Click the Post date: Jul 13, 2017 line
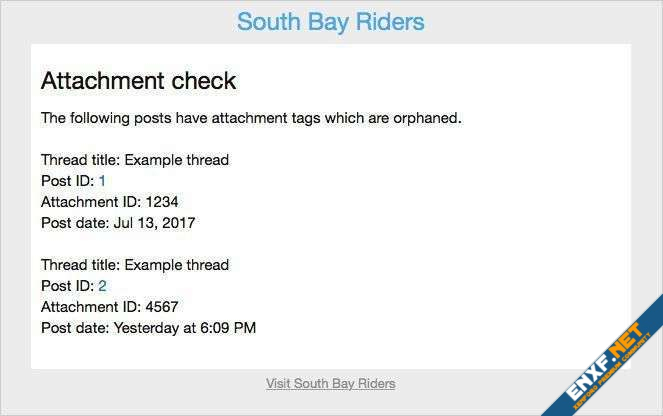This screenshot has width=663, height=416. point(118,223)
